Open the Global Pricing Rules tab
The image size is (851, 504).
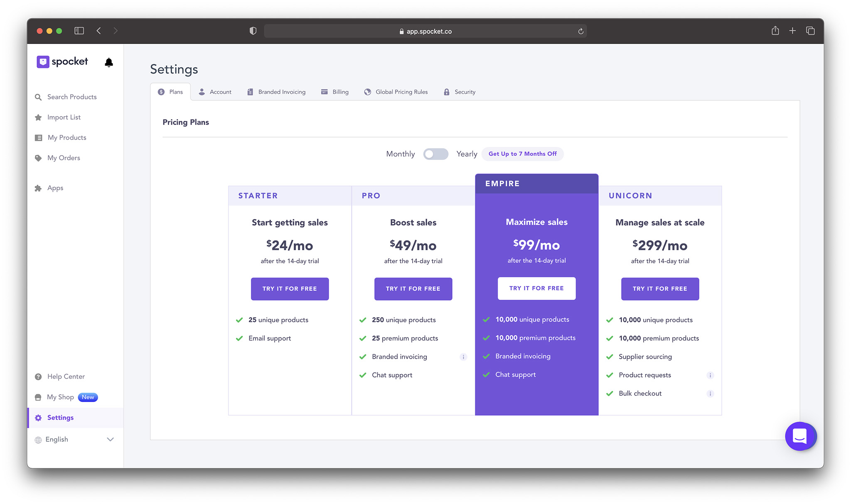(x=396, y=92)
